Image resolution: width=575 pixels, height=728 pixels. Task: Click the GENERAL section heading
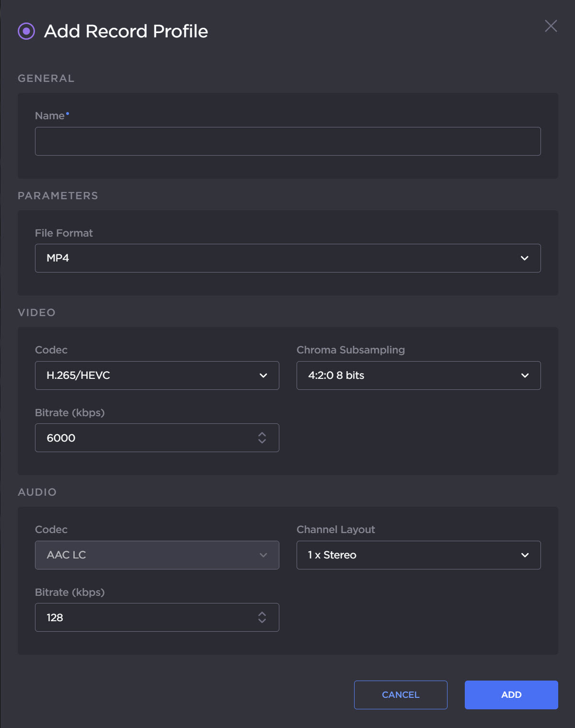tap(46, 78)
